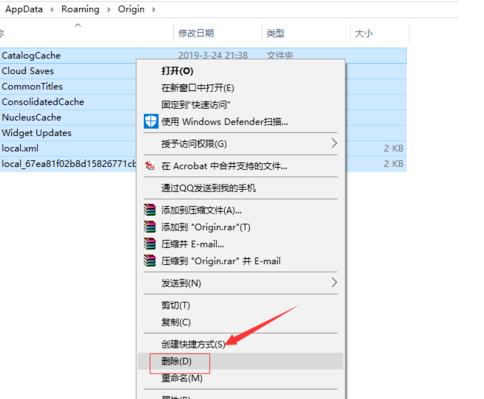Click the Acrobat PDF combine icon

150,165
